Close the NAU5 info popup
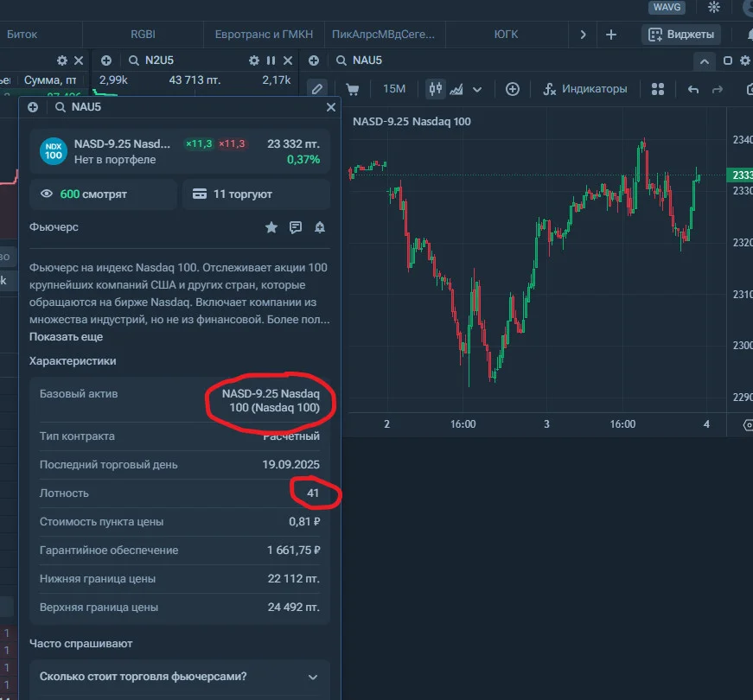753x700 pixels. pos(331,107)
